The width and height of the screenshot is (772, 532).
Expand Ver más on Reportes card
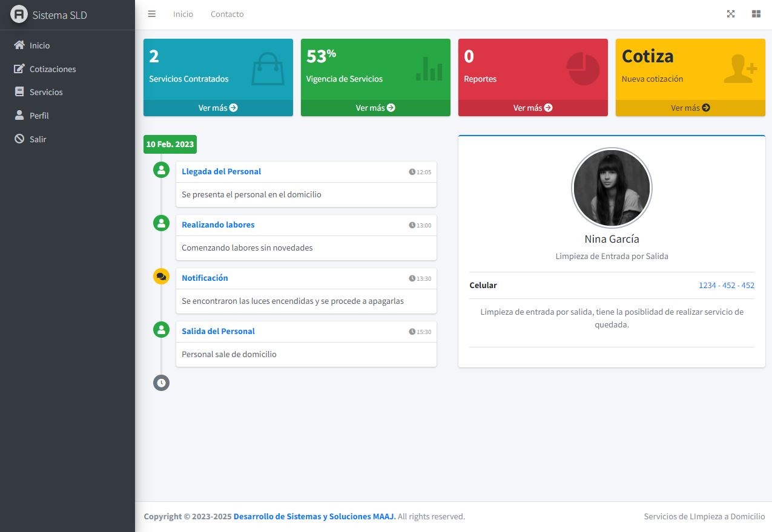coord(533,108)
